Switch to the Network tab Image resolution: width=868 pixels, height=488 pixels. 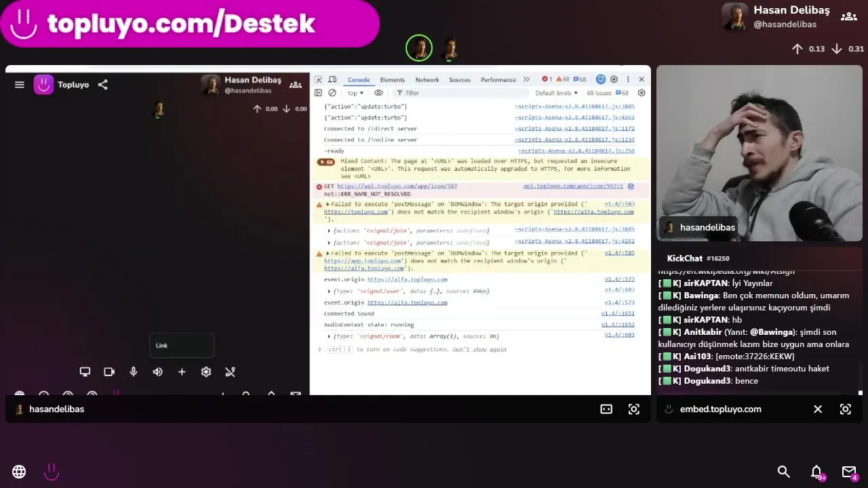[427, 80]
